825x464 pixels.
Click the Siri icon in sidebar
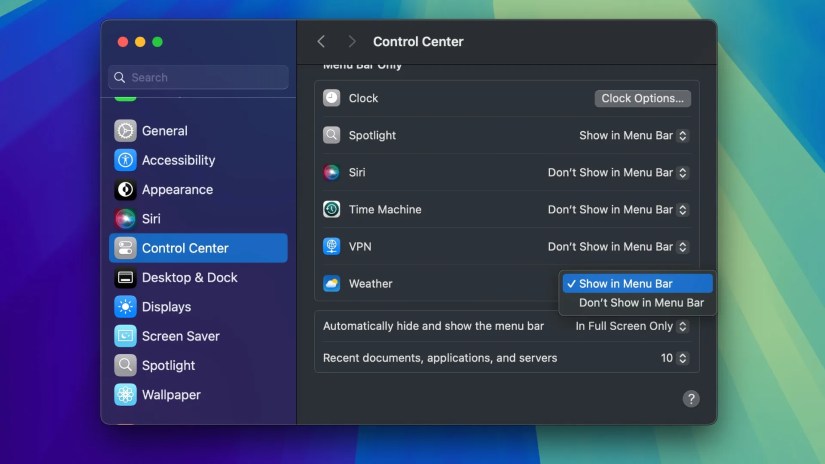click(x=125, y=219)
